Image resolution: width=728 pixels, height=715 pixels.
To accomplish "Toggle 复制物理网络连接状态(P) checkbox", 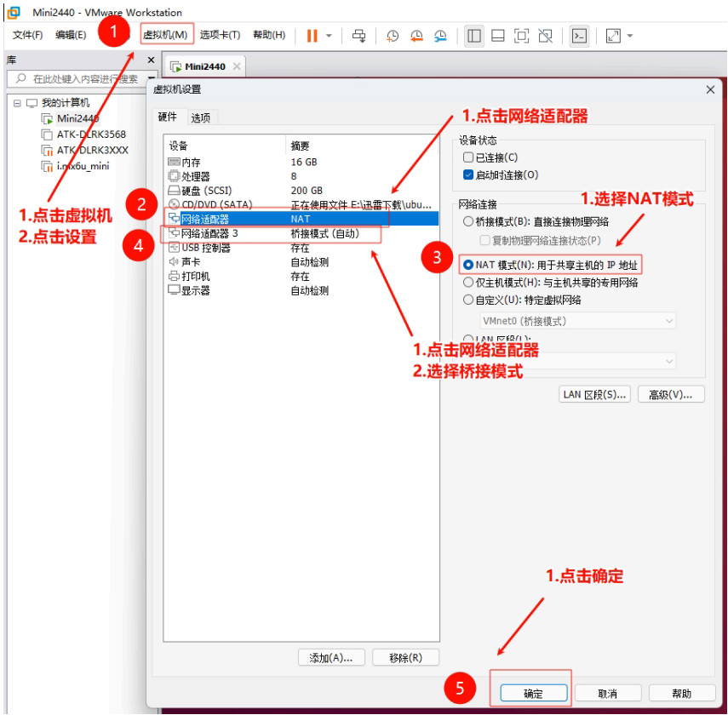I will pyautogui.click(x=484, y=241).
